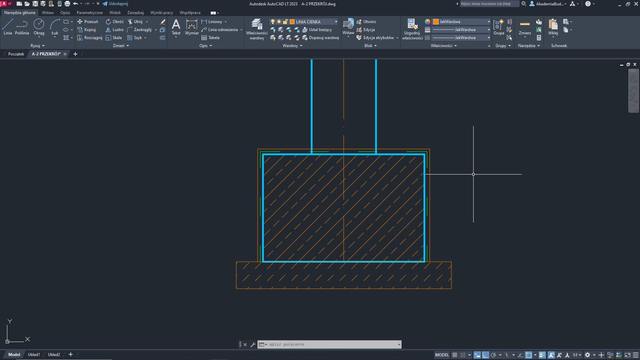Click the Edycja atrybutów button
The height and width of the screenshot is (360, 640).
pos(376,38)
